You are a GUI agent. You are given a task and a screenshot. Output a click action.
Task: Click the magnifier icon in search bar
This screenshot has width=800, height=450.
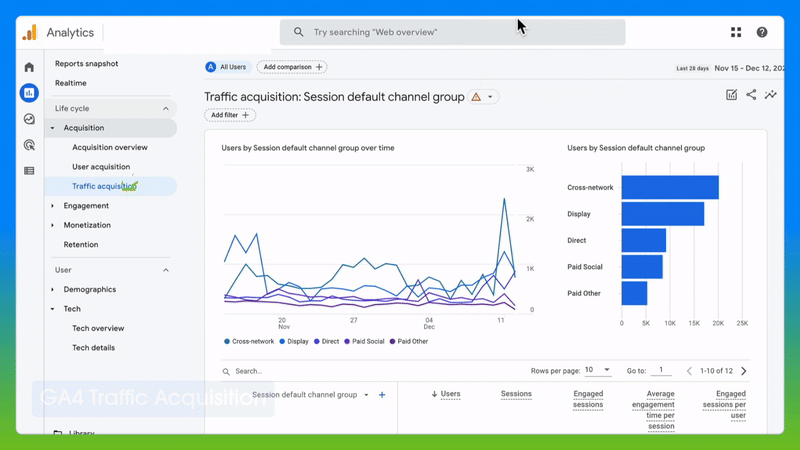(298, 32)
